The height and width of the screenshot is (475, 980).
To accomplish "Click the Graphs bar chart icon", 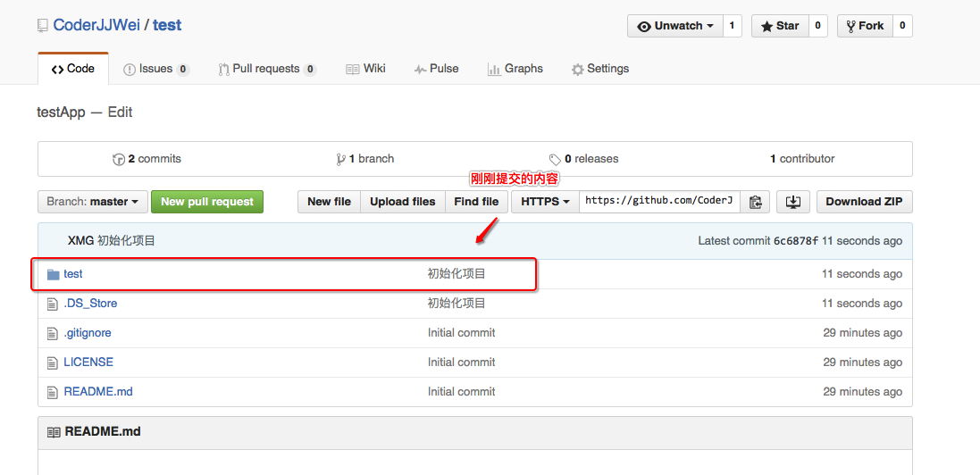I will click(494, 70).
